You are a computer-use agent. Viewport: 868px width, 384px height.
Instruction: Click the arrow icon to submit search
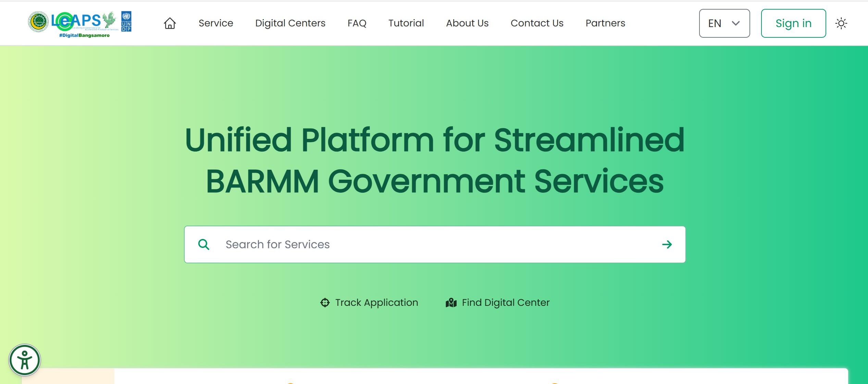(x=667, y=244)
